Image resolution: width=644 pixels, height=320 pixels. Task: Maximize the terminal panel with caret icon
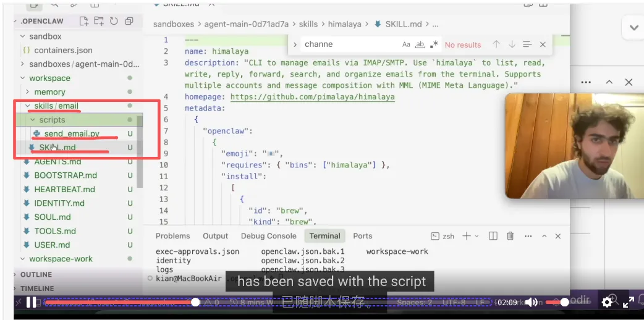tap(544, 236)
